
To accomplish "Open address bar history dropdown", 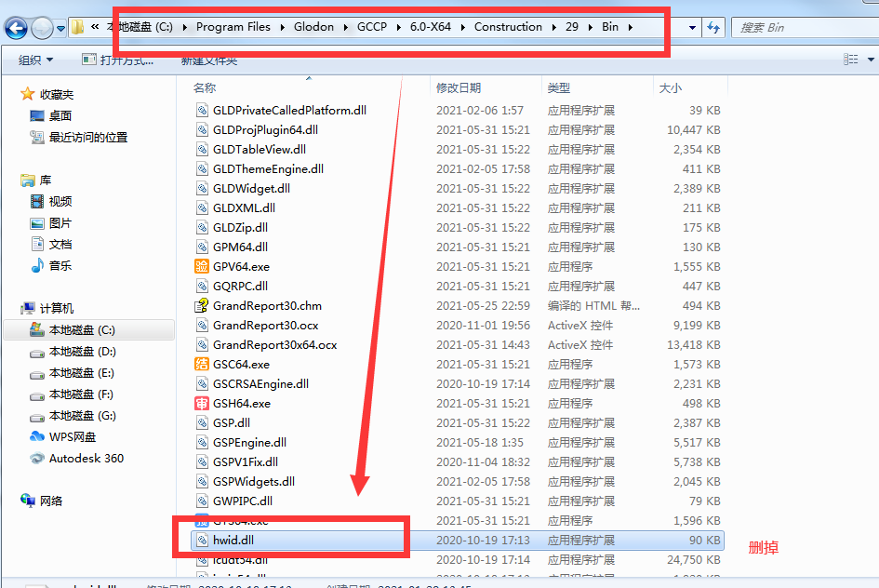I will (692, 28).
